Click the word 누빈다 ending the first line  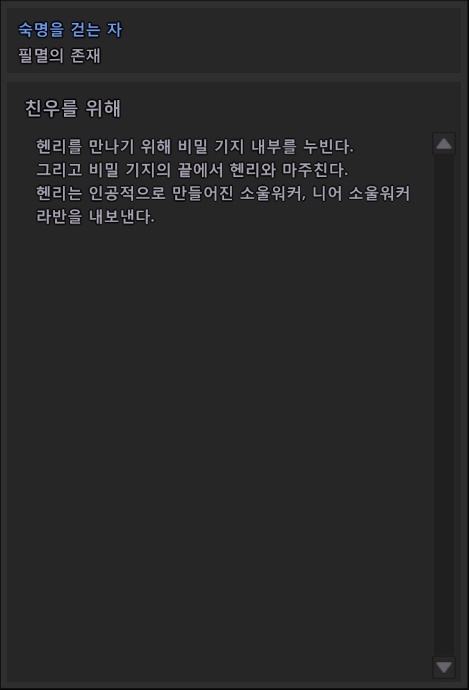pos(328,147)
